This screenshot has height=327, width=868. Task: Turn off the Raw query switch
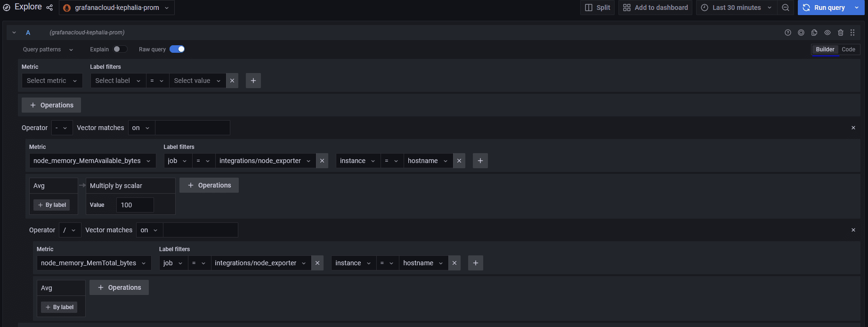click(177, 49)
